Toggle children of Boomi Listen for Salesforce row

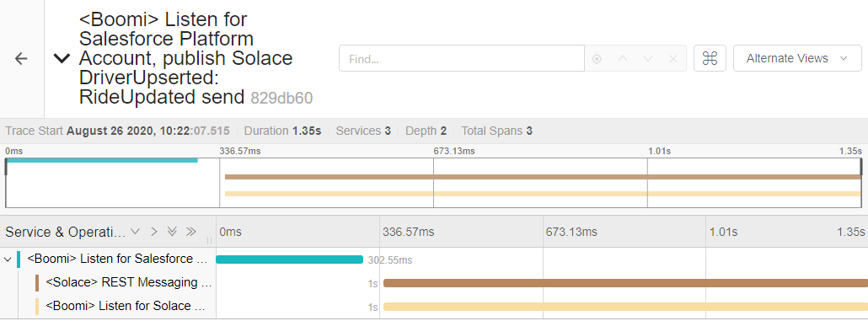click(x=8, y=259)
